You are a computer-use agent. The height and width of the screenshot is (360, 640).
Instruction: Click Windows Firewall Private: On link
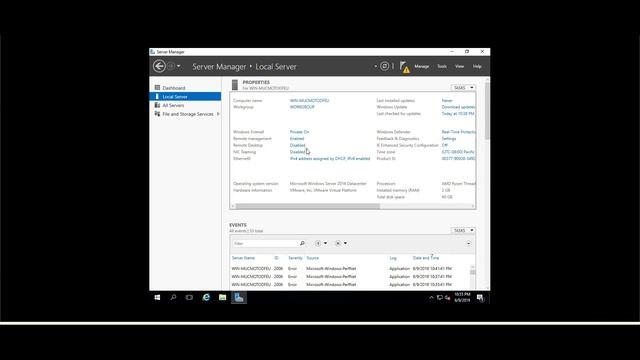(299, 132)
